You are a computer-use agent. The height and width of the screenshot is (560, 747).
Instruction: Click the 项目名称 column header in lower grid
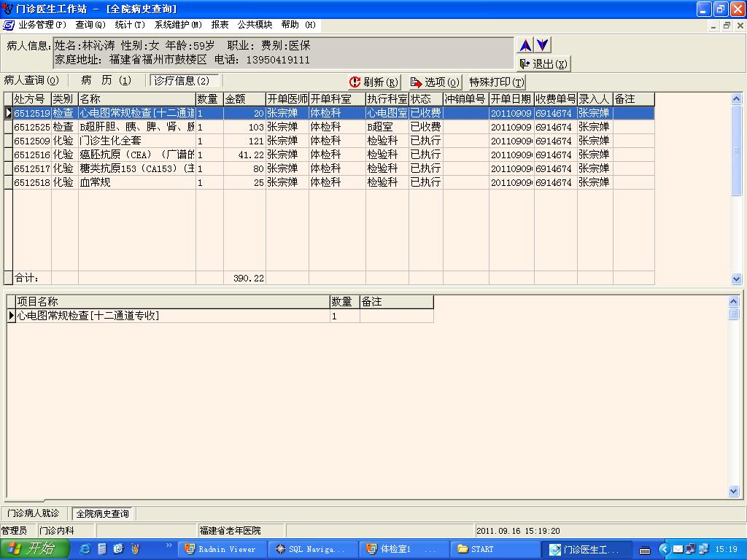coord(173,301)
